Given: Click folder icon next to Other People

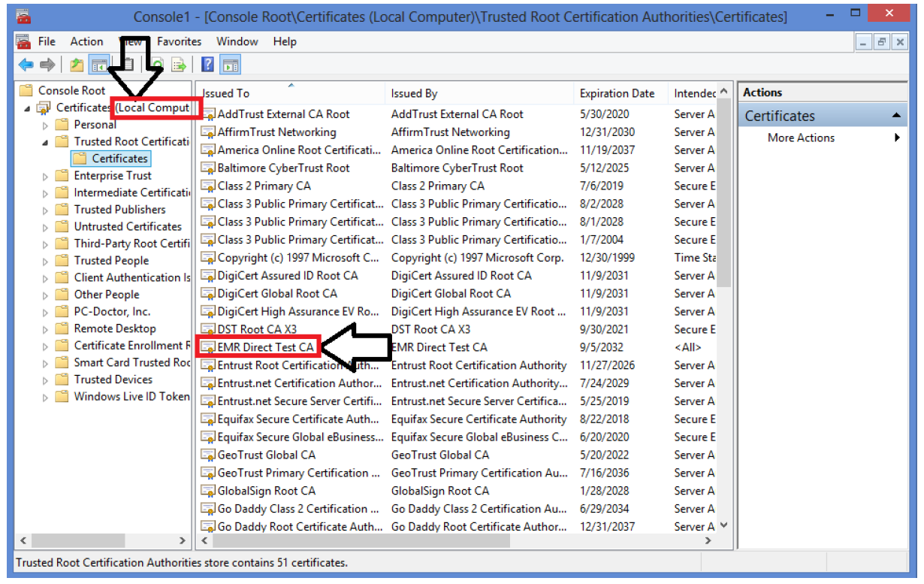Looking at the screenshot, I should pos(62,295).
